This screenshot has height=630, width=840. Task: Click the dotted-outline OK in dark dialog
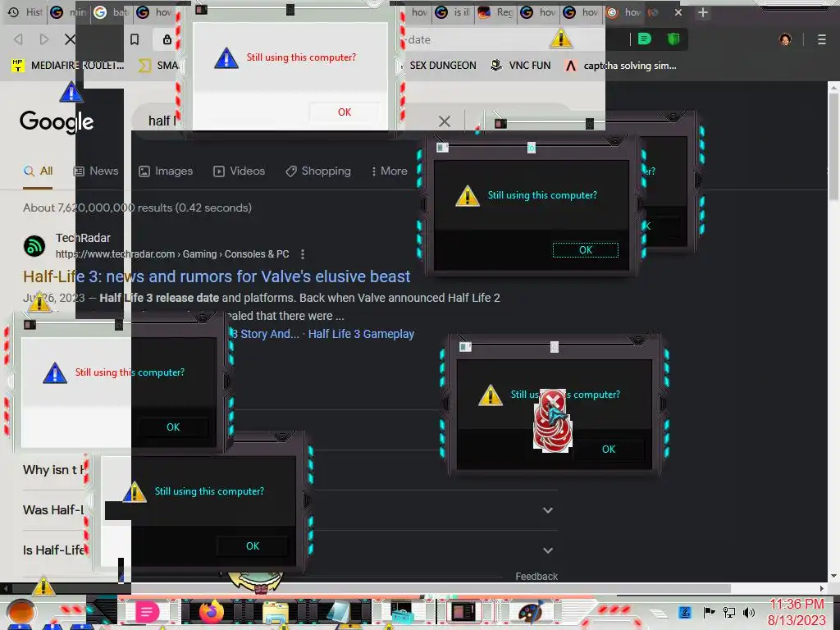pyautogui.click(x=586, y=249)
